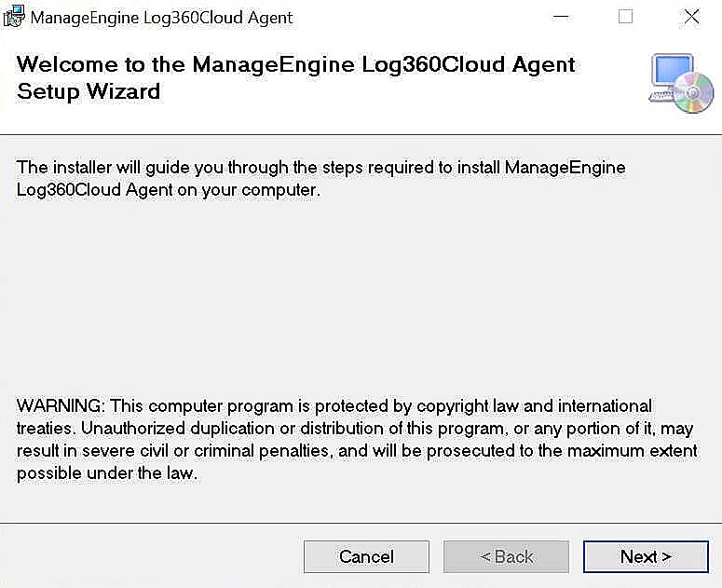Cancel the agent installation
722x588 pixels.
[x=366, y=557]
